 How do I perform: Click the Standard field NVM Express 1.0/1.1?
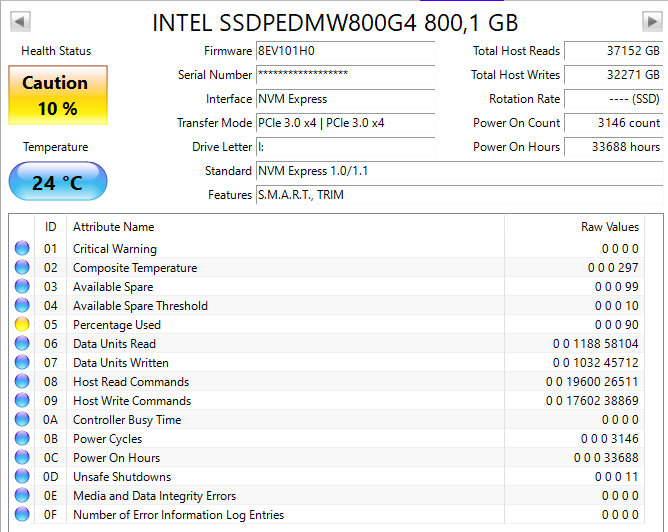point(459,171)
